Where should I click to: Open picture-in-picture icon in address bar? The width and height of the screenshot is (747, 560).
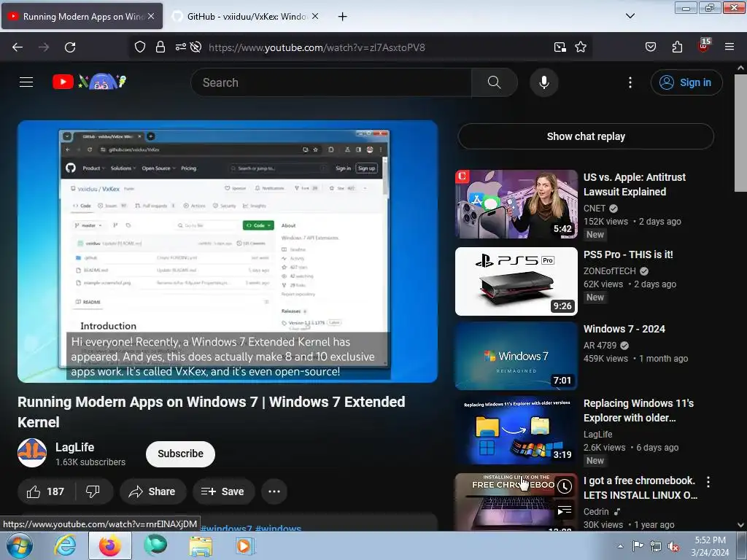coord(560,47)
